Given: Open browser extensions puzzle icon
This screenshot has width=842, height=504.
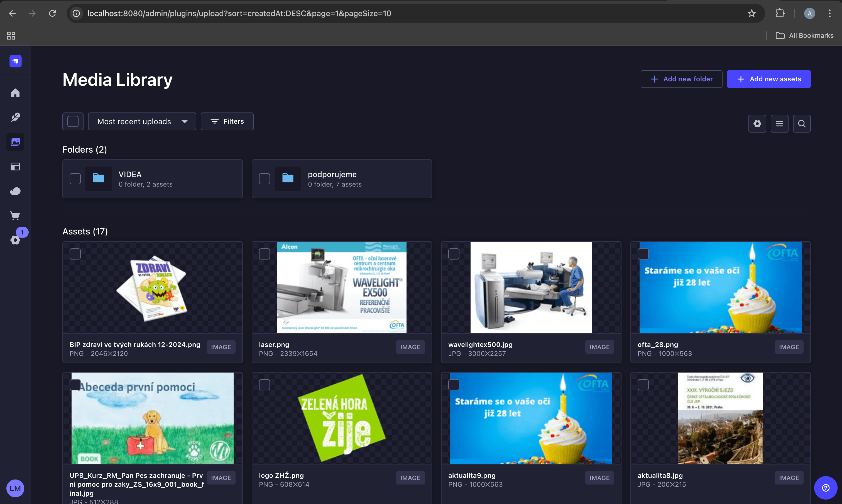Looking at the screenshot, I should pyautogui.click(x=780, y=13).
